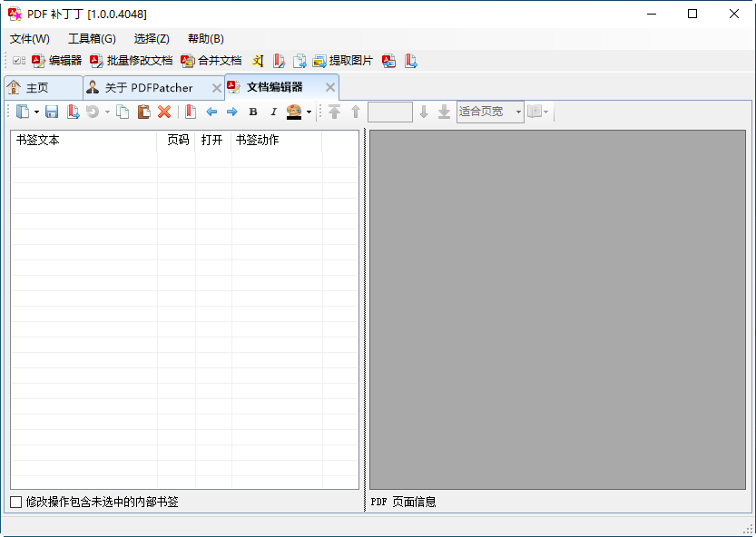
Task: Click the palette bookmark color icon
Action: click(x=294, y=112)
